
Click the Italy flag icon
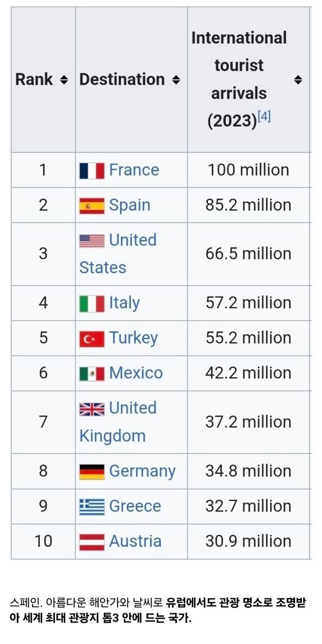(92, 303)
